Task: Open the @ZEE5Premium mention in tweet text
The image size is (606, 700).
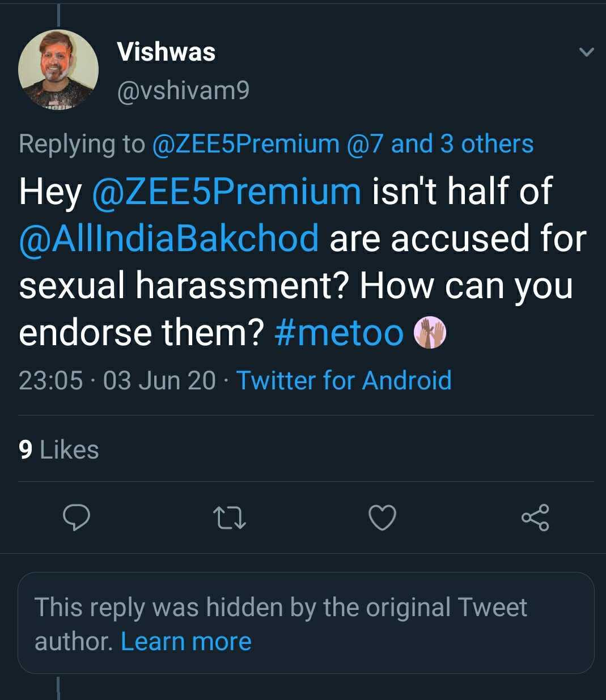Action: pos(226,192)
